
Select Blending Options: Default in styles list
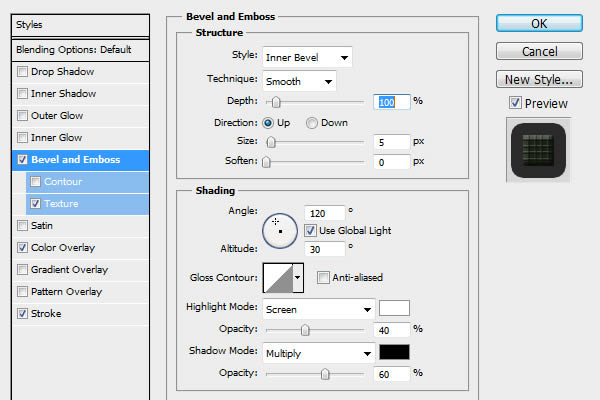(x=74, y=49)
